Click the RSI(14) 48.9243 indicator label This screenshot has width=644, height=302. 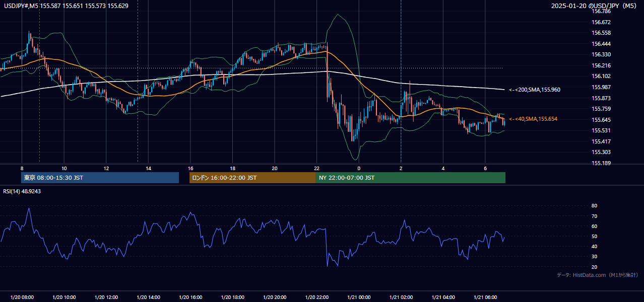tap(22, 191)
